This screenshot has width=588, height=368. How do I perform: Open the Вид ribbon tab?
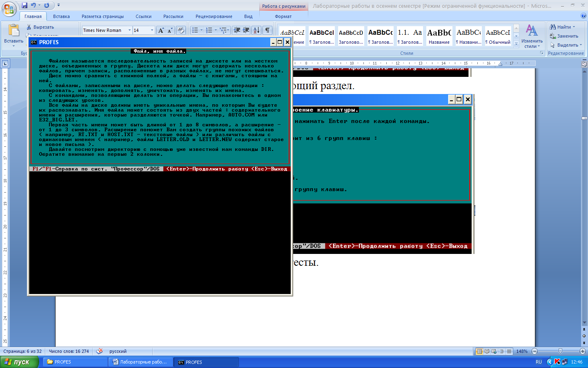248,16
